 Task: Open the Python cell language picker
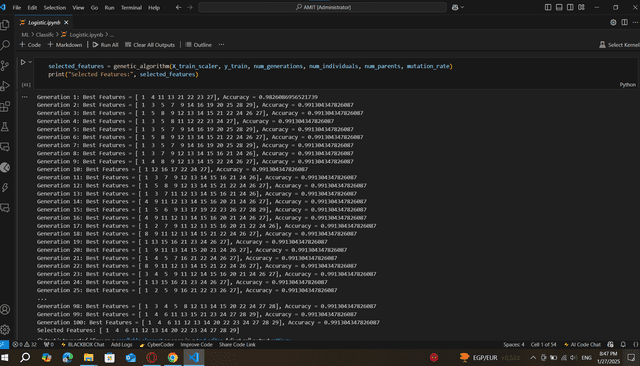point(627,85)
